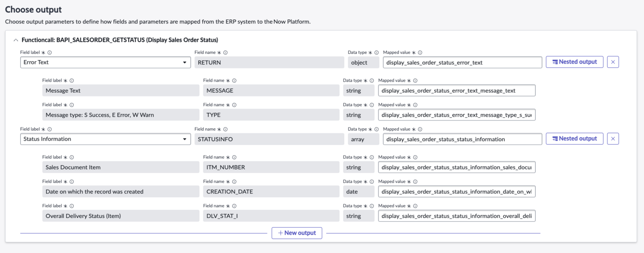Click info icon for Message Text Field label

pyautogui.click(x=72, y=81)
